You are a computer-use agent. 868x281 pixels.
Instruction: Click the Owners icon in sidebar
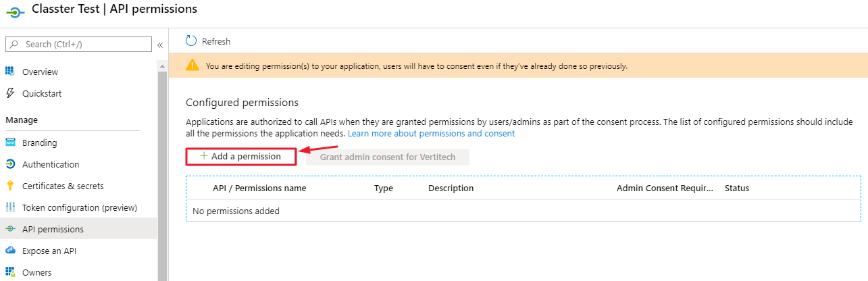click(10, 272)
